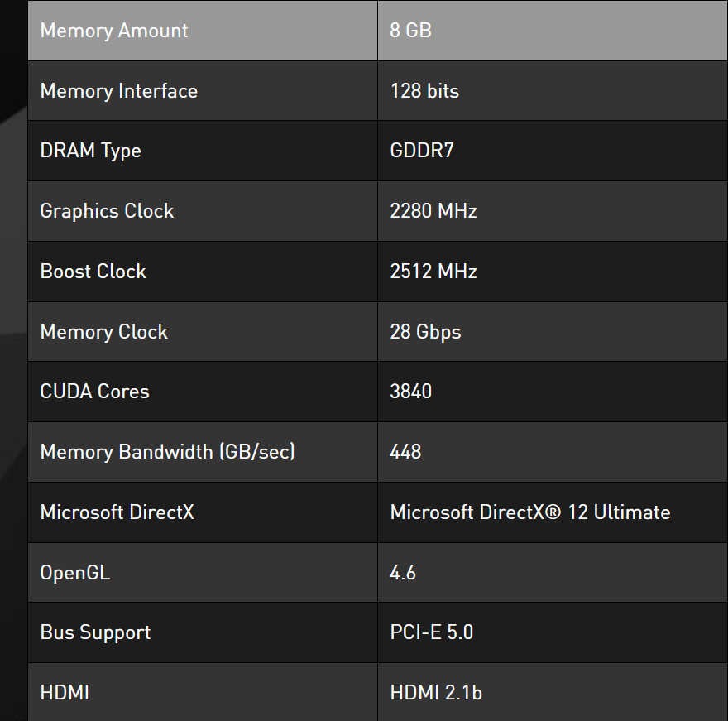Viewport: 728px width, 721px height.
Task: Click the Graphics Clock label
Action: 108,211
